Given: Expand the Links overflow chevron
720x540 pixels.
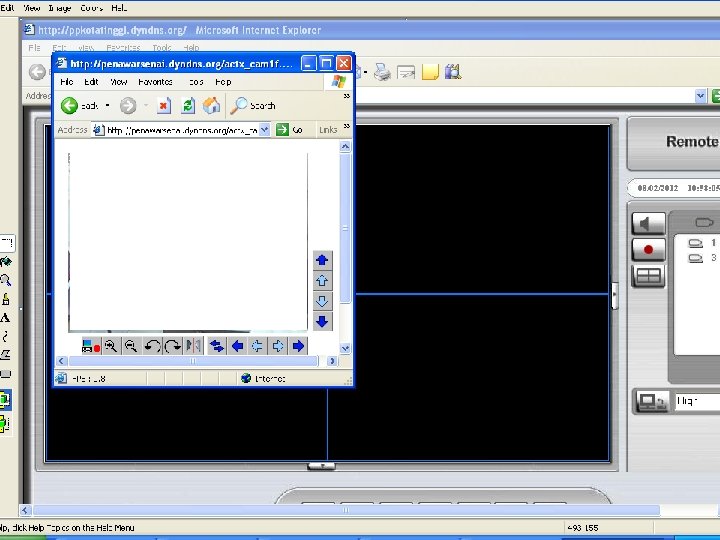Looking at the screenshot, I should [x=347, y=126].
